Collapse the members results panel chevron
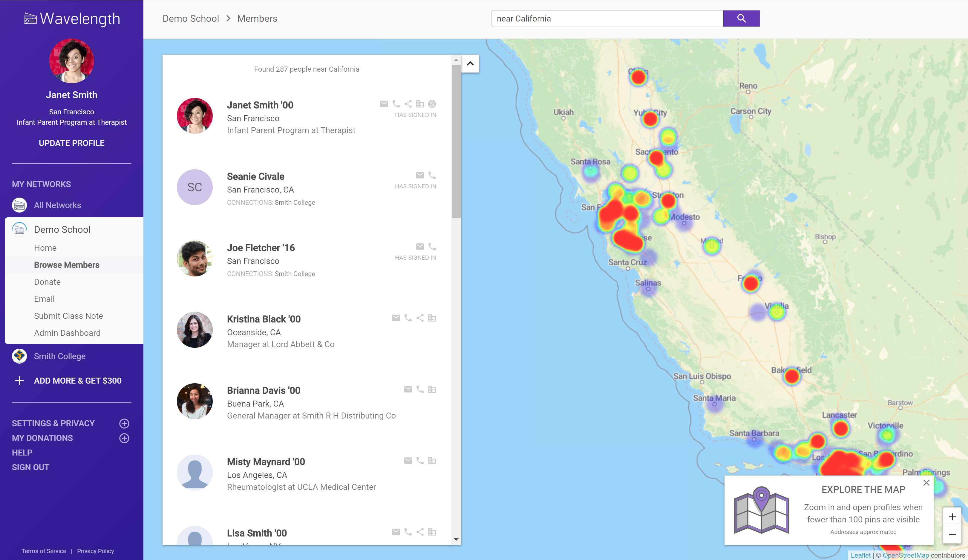The image size is (968, 560). click(470, 64)
